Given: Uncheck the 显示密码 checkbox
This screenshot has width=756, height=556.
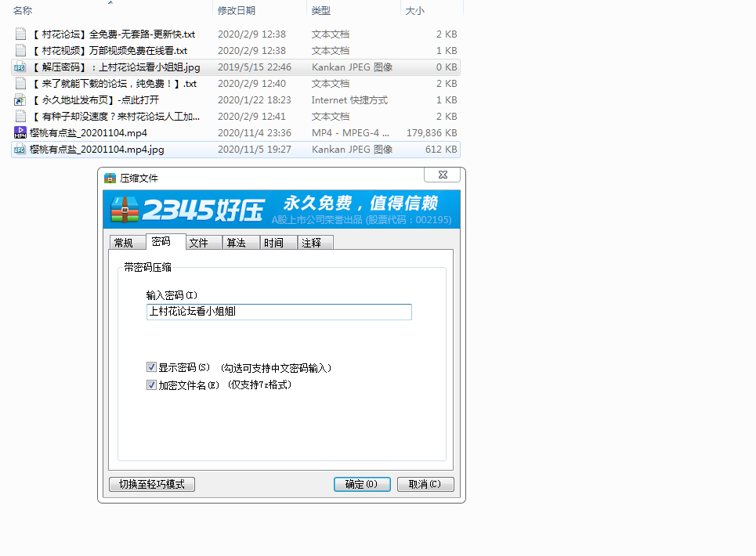Looking at the screenshot, I should click(151, 367).
